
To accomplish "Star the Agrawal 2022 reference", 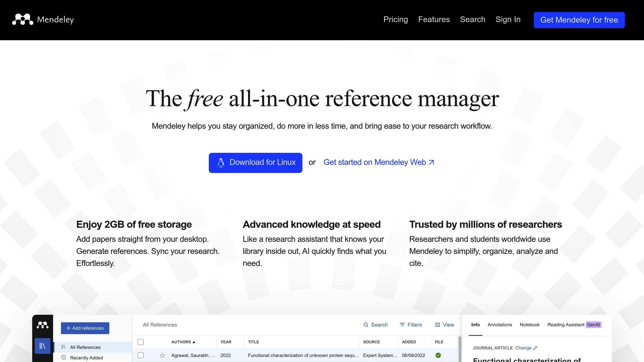I will coord(162,355).
